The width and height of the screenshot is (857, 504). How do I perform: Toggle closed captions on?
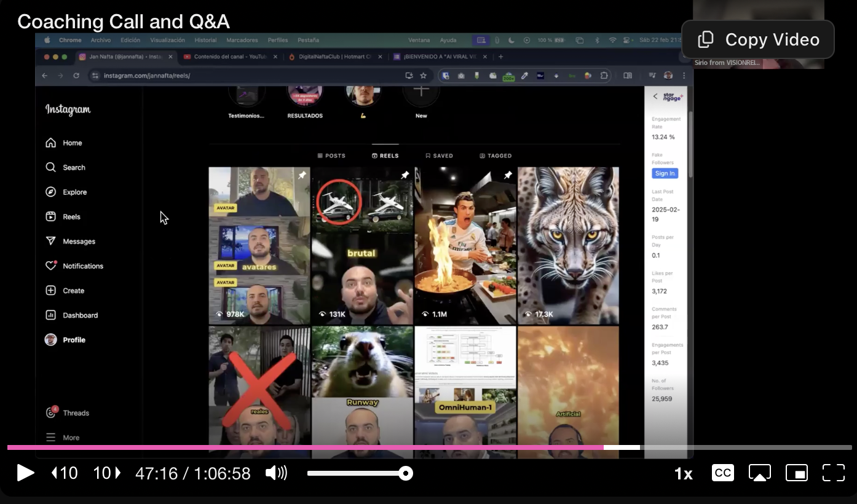pyautogui.click(x=723, y=473)
